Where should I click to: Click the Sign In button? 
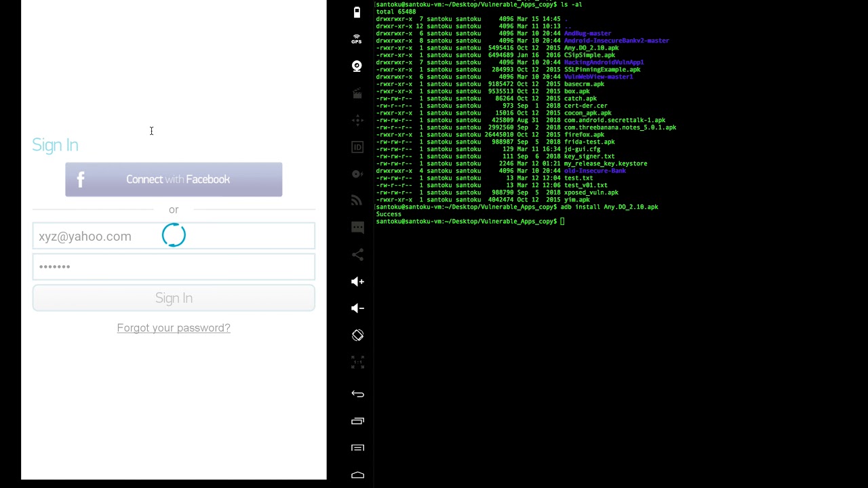coord(174,298)
